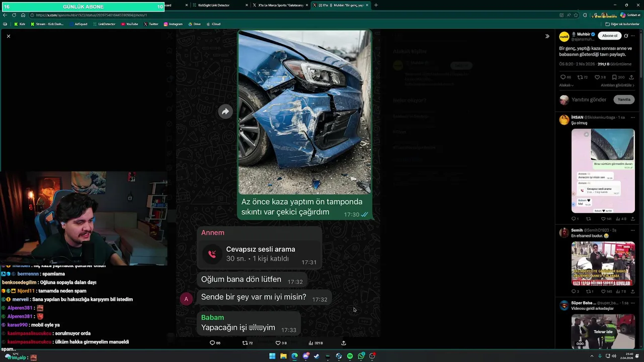Click the reply icon in Muhbir post panel
The height and width of the screenshot is (362, 644).
(563, 77)
